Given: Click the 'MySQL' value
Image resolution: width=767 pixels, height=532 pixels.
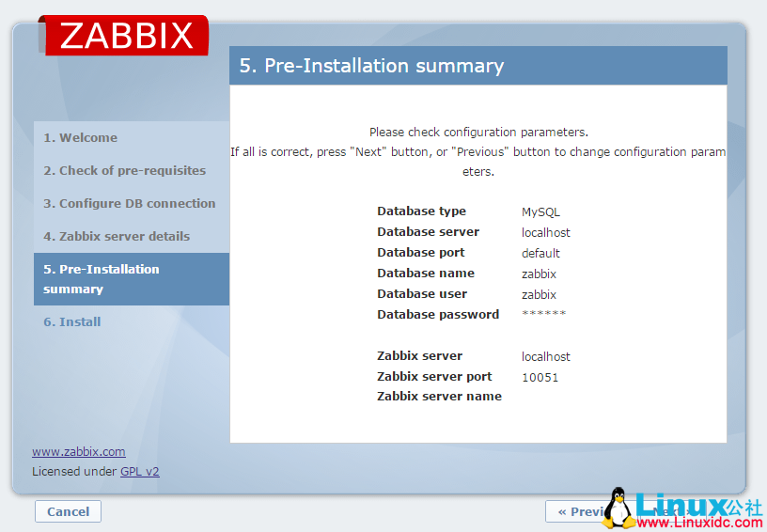Looking at the screenshot, I should [x=540, y=212].
